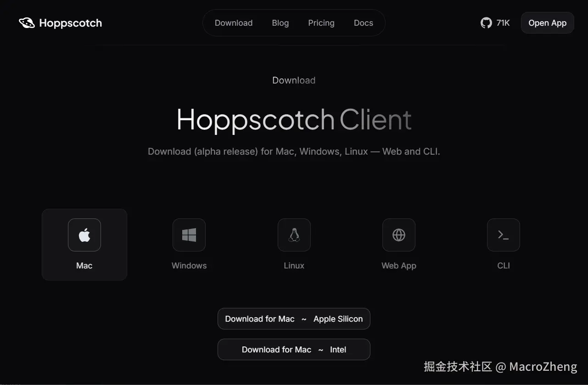Download for Mac Apple Silicon
This screenshot has height=385, width=588.
pos(294,319)
